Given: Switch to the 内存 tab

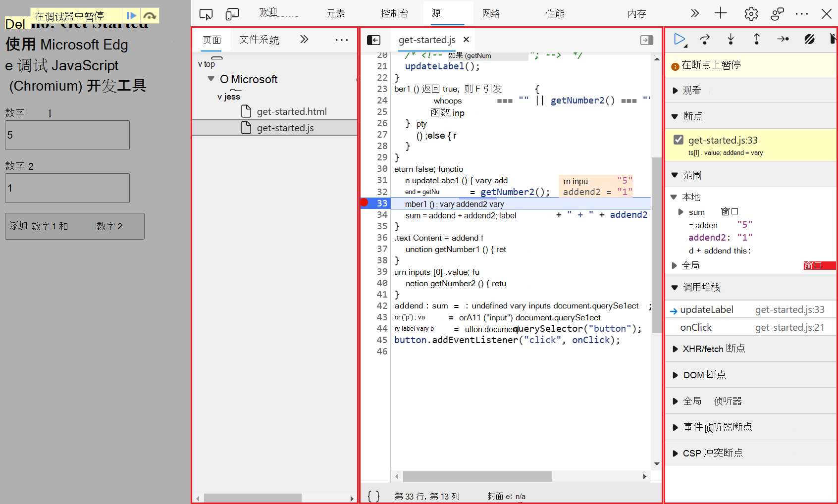Looking at the screenshot, I should pos(637,14).
